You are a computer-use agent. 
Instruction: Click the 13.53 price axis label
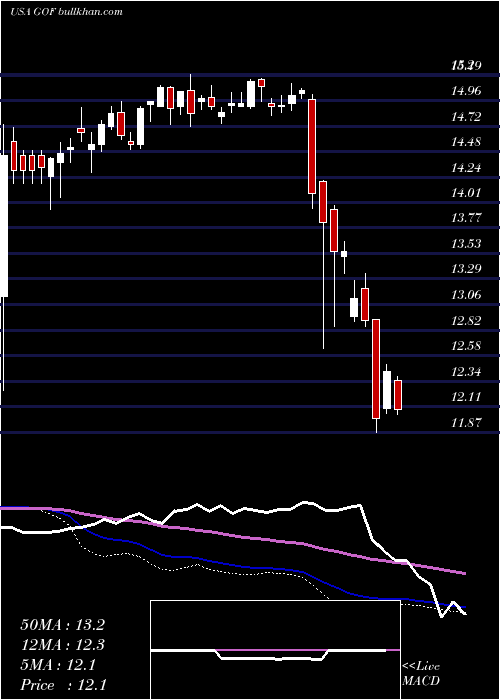click(x=466, y=244)
